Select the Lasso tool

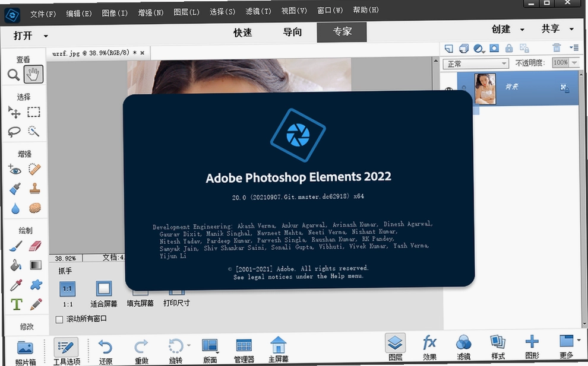pos(14,132)
